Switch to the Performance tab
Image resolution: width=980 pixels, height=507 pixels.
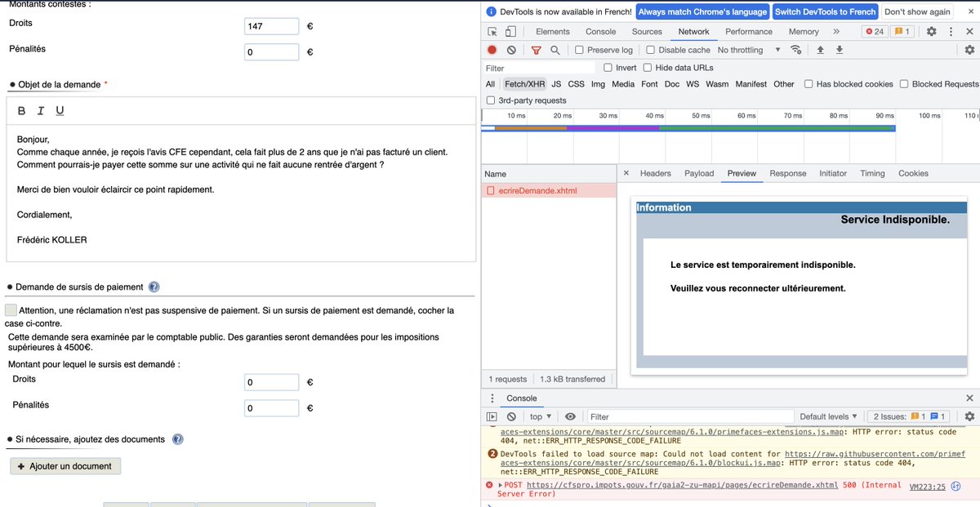coord(749,32)
